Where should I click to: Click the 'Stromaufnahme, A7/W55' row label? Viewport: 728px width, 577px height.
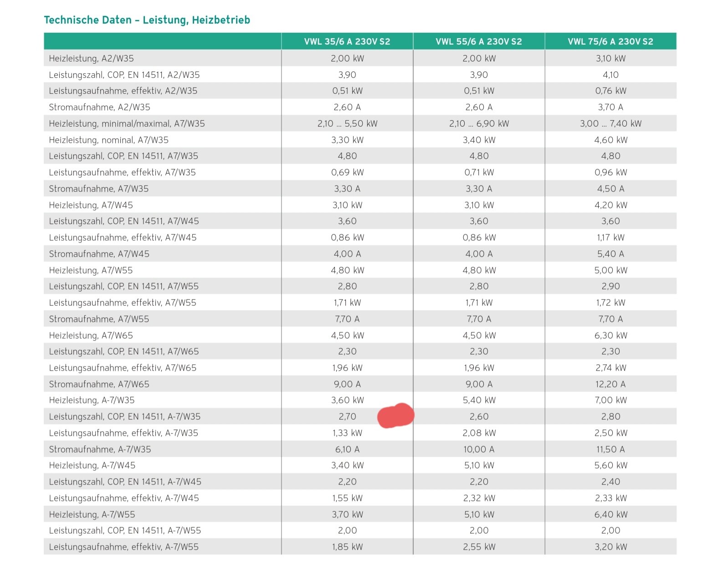(99, 319)
